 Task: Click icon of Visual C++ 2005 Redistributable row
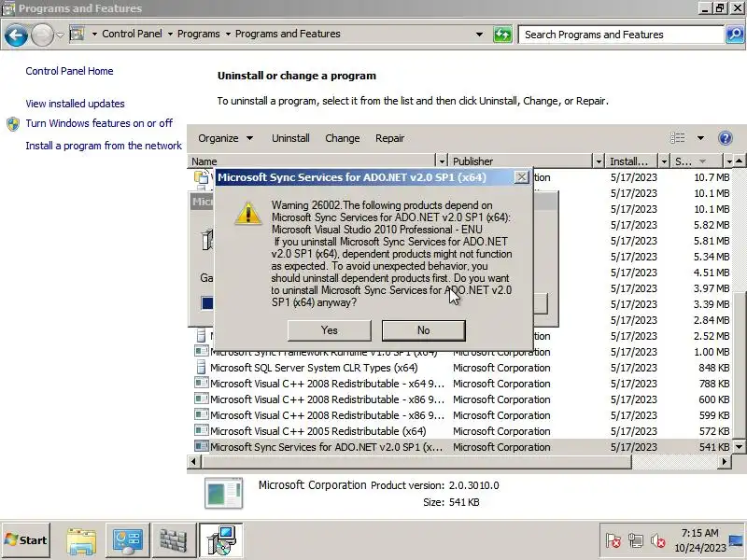tap(202, 430)
